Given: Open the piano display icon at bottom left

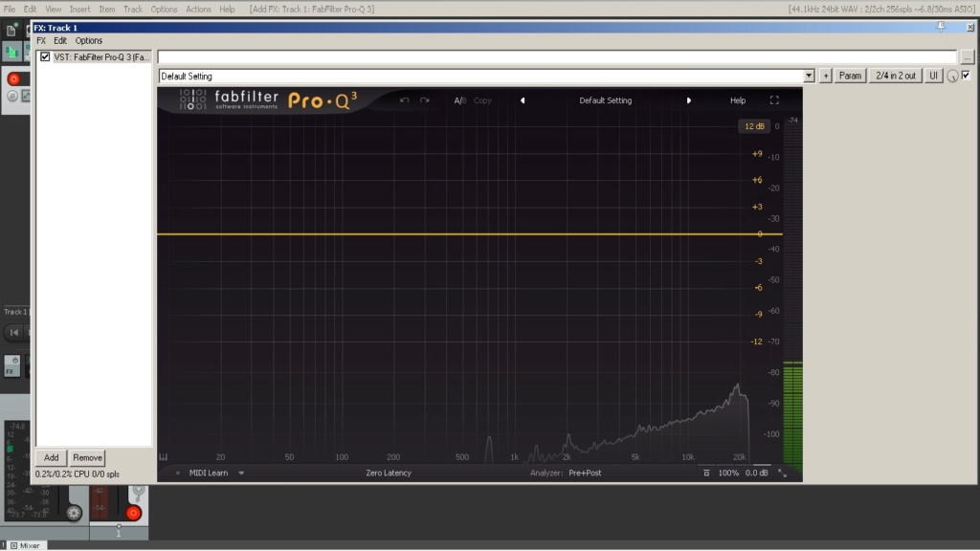Looking at the screenshot, I should (x=164, y=457).
